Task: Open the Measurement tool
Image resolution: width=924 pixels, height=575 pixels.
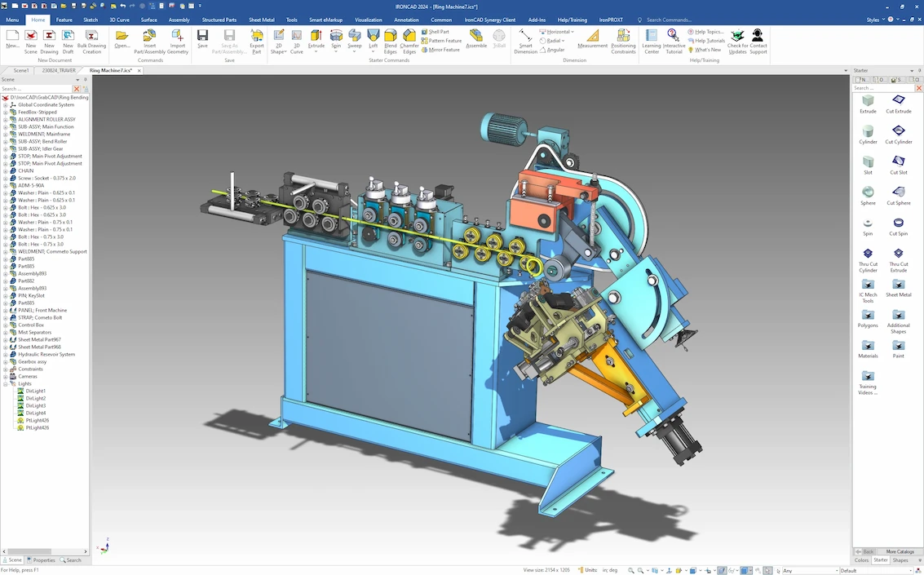Action: (592, 40)
